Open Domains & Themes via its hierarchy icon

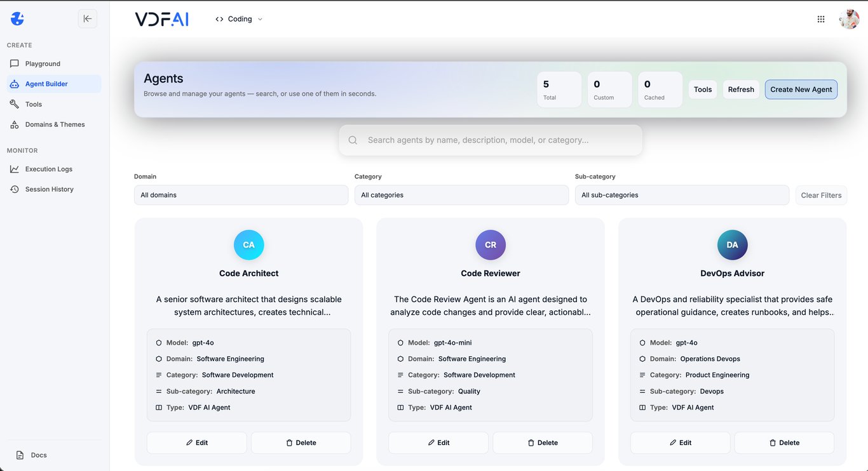tap(15, 124)
